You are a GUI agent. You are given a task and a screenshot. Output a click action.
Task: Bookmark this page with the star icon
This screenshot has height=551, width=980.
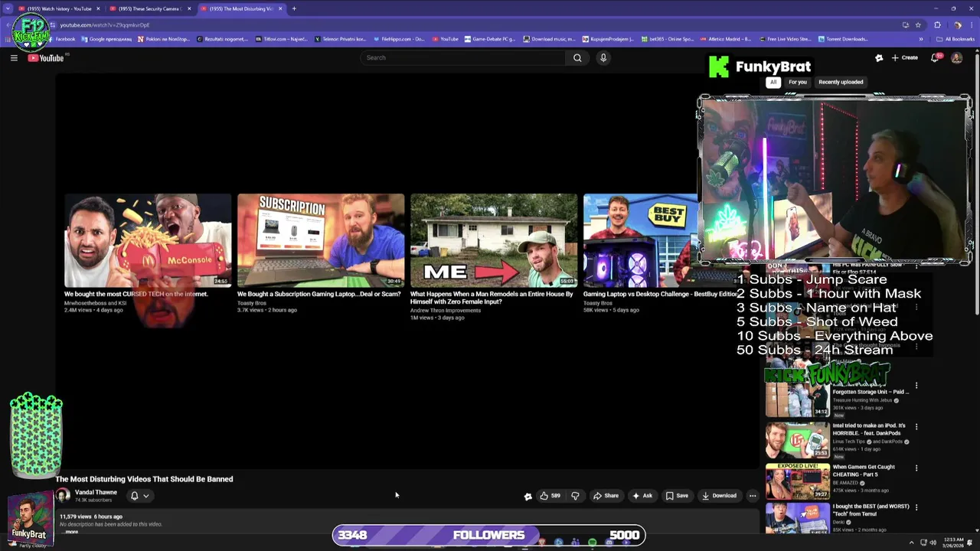tap(918, 24)
